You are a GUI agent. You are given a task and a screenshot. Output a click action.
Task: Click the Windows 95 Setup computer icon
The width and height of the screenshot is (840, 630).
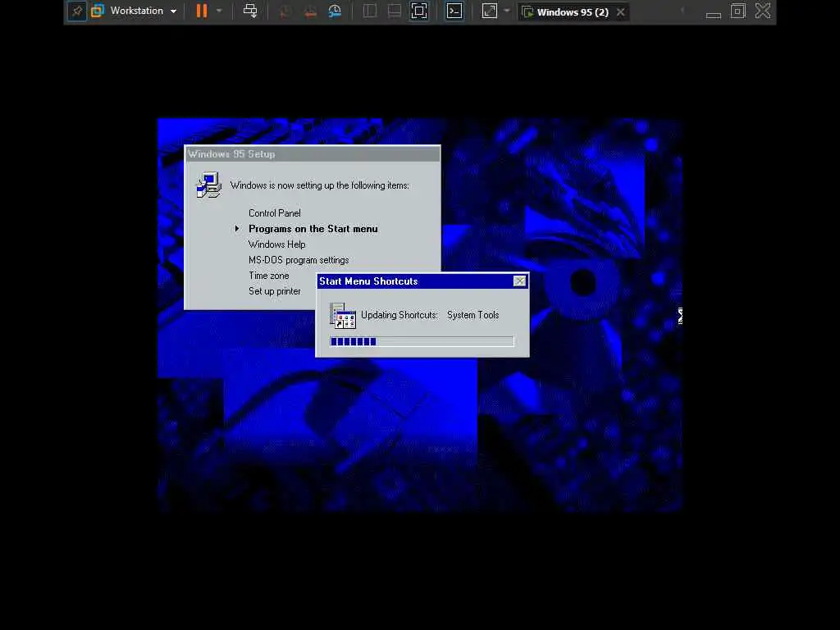coord(208,185)
